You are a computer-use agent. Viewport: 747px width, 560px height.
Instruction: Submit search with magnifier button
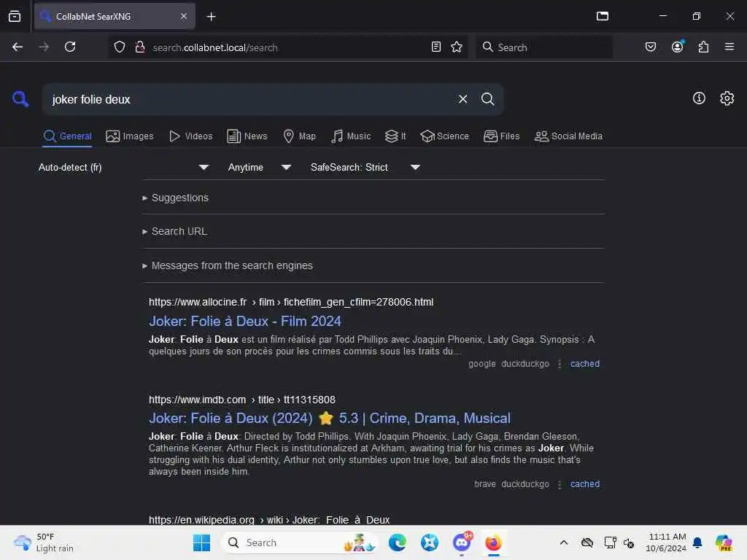point(487,99)
